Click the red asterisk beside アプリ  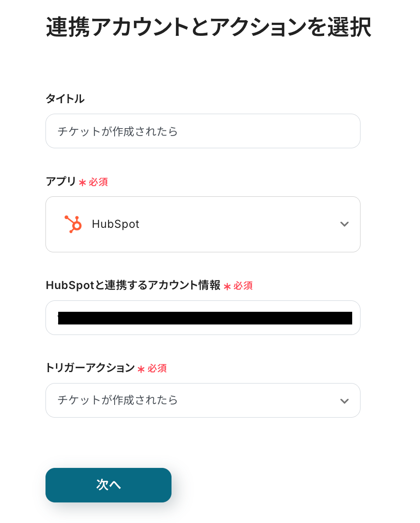coord(82,182)
